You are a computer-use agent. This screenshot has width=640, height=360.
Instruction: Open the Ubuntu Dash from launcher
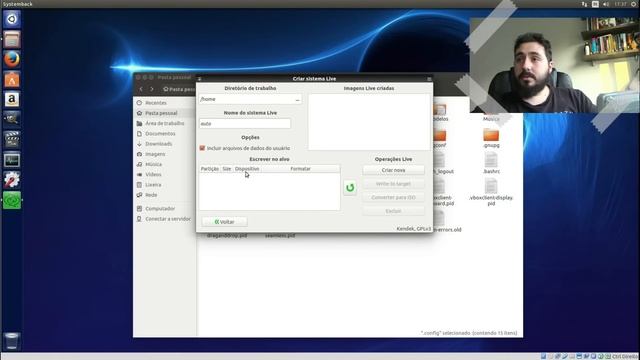(x=12, y=19)
